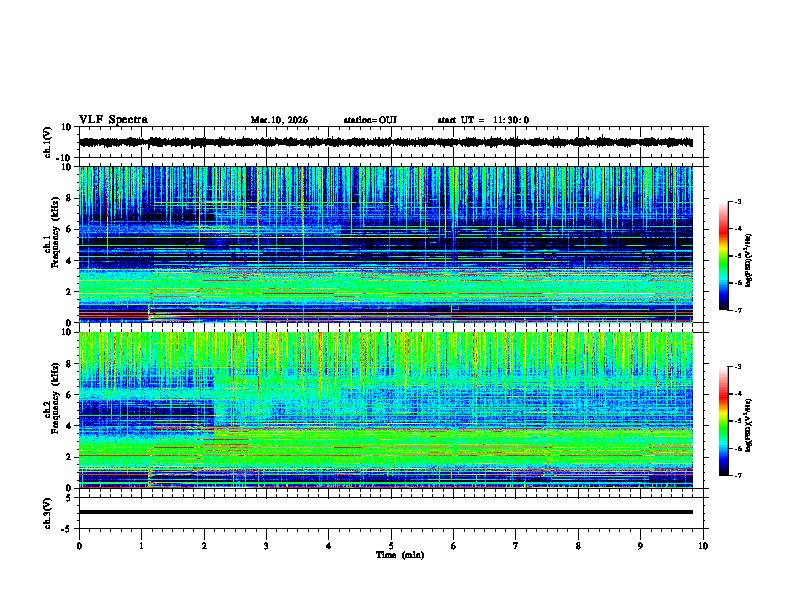Click the "VLF Spectra" title text

(113, 120)
